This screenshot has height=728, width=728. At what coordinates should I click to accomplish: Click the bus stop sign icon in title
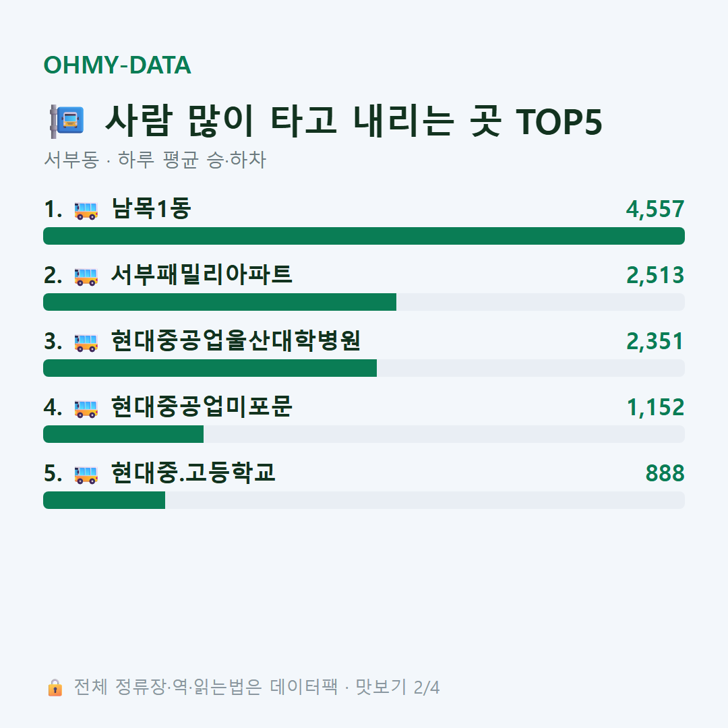point(67,121)
